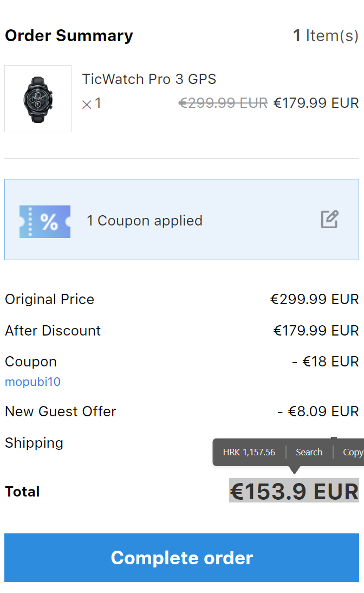Click the -€8.09 EUR guest offer amount
Viewport: 364px width, 593px height.
pos(318,411)
